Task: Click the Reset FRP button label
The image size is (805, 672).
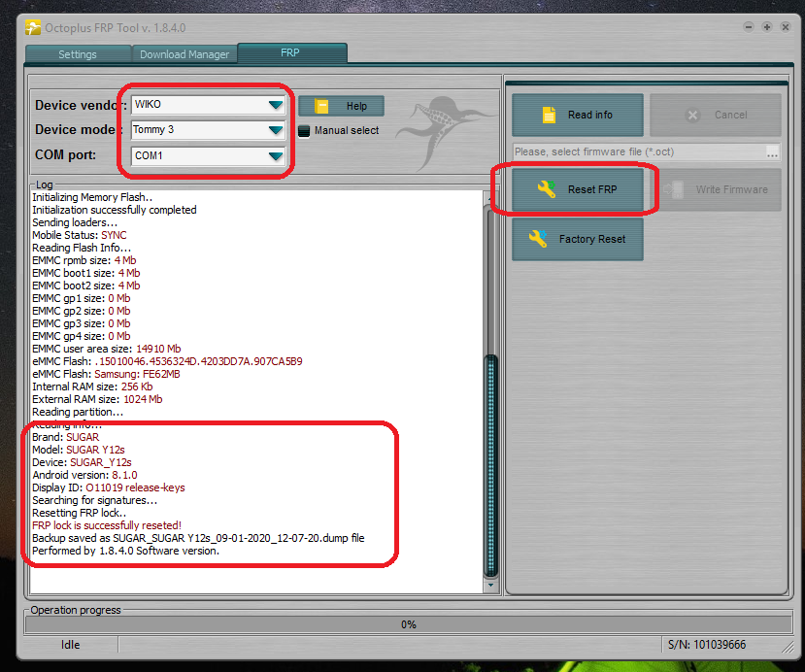Action: 592,189
